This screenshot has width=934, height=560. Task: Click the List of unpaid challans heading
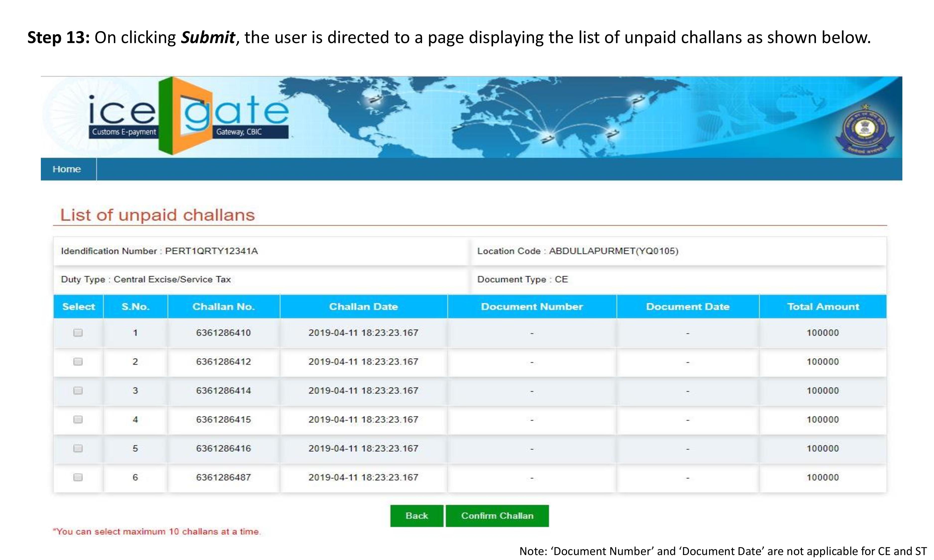click(x=157, y=215)
